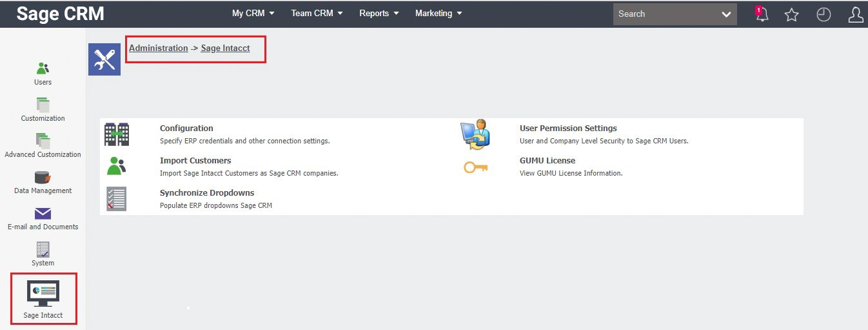868x330 pixels.
Task: Expand the Search box dropdown arrow
Action: pyautogui.click(x=726, y=14)
